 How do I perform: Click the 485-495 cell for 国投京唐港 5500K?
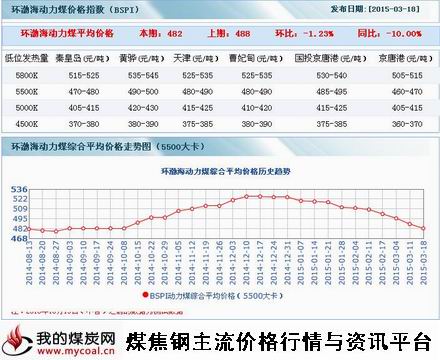coord(332,91)
